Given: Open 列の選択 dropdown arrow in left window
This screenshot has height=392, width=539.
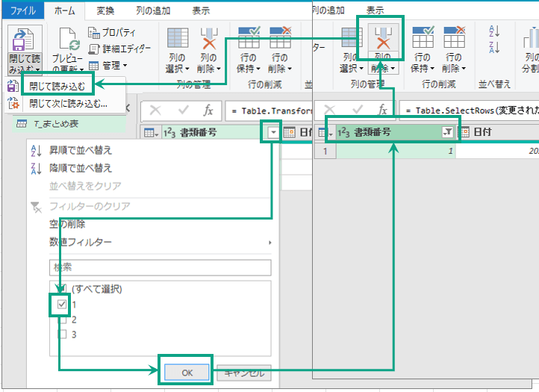Looking at the screenshot, I should (x=187, y=69).
